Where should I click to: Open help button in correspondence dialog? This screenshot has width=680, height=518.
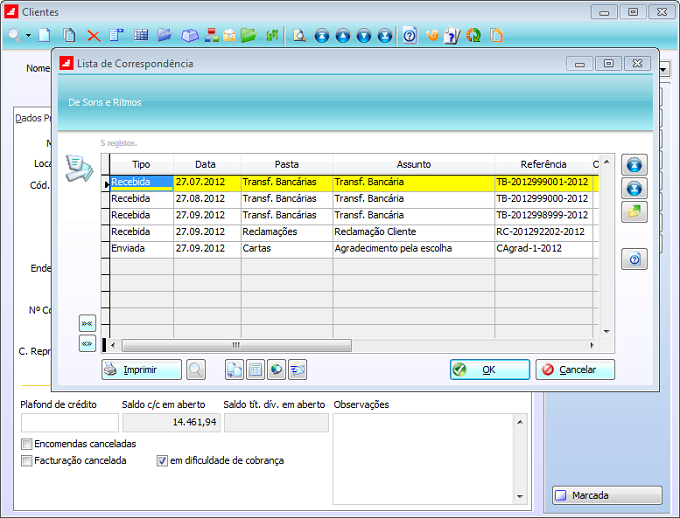(634, 259)
